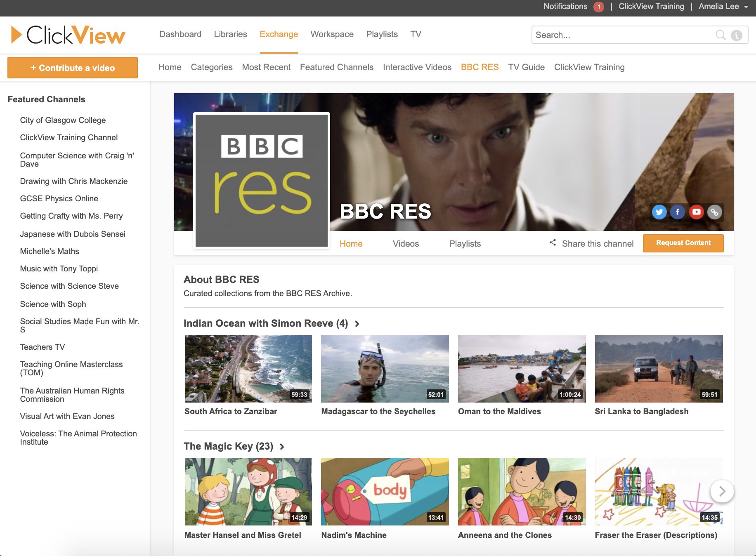756x556 pixels.
Task: Open Drawing with Chris Mackenzie channel
Action: coord(73,181)
